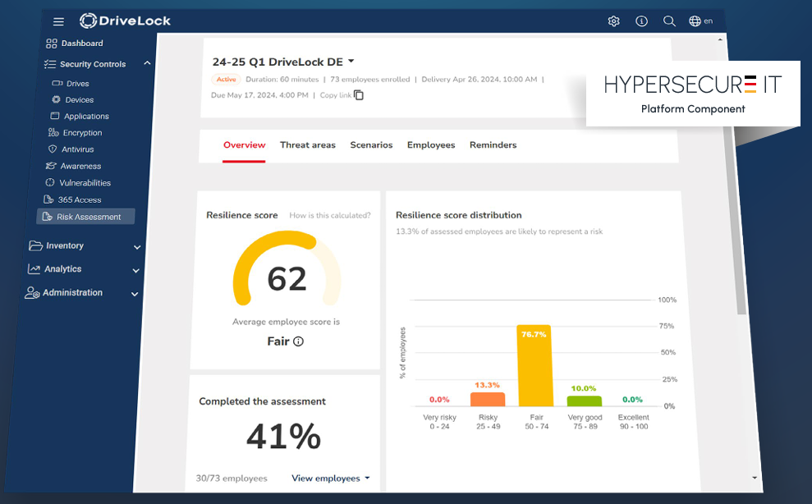
Task: Click the orange Risky 13.3% bar
Action: (488, 400)
